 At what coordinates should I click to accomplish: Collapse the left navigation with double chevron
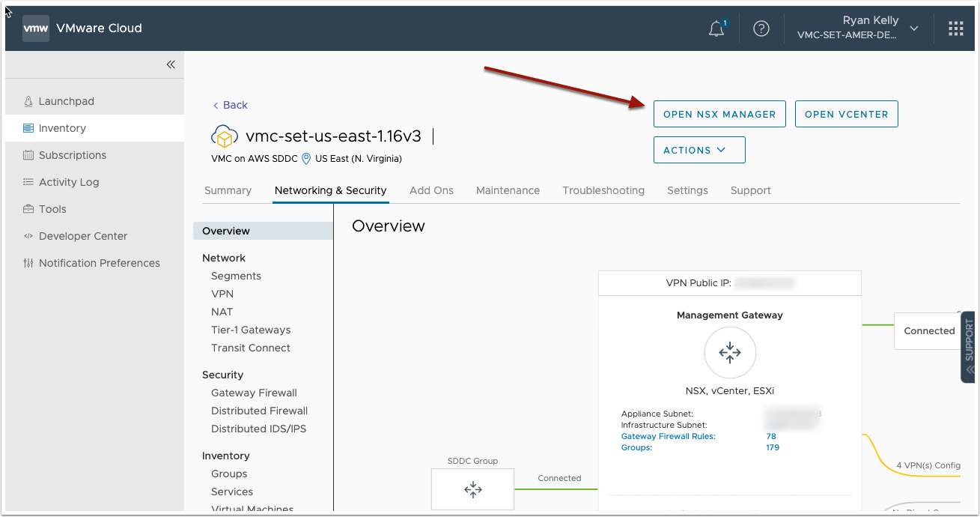click(171, 64)
